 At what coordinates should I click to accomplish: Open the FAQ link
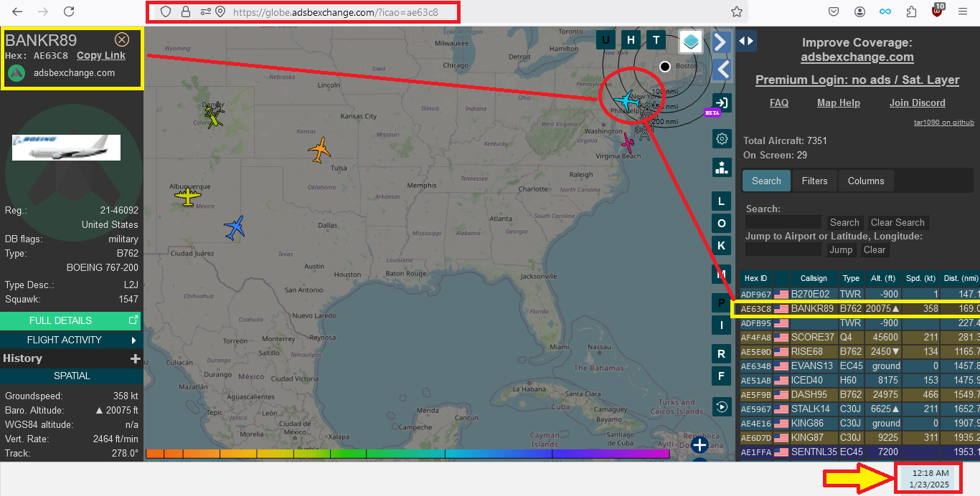click(x=779, y=102)
